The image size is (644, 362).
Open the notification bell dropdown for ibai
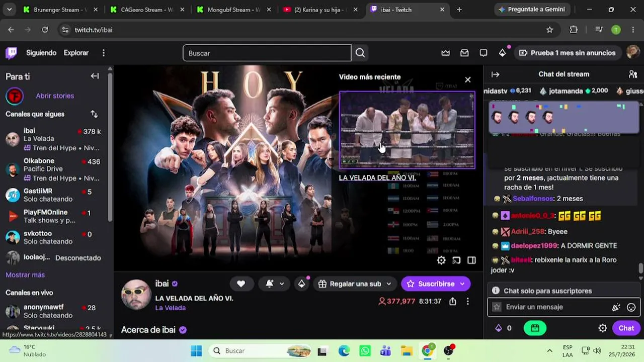pyautogui.click(x=274, y=284)
